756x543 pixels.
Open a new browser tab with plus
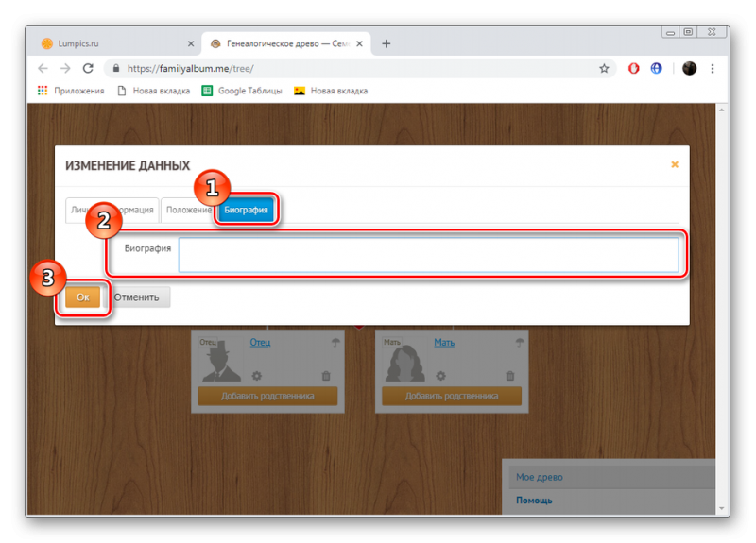(x=386, y=43)
